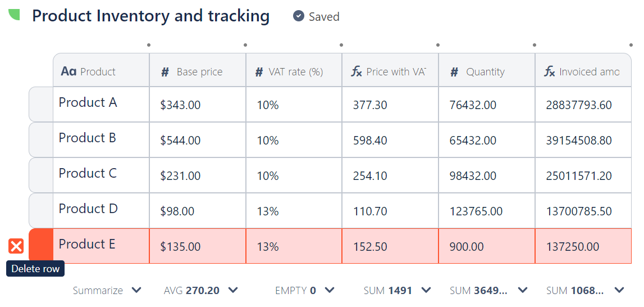
Task: Click the column handle dot above Product
Action: 149,45
